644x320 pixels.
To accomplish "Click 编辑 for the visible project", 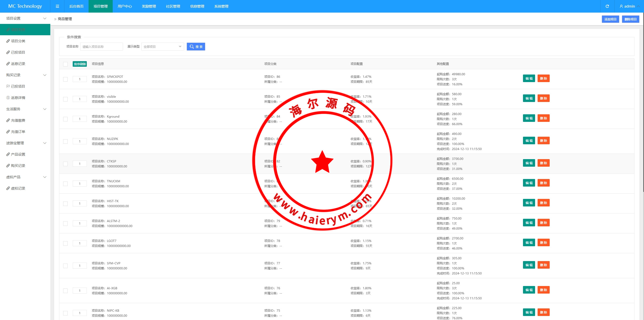I will pyautogui.click(x=529, y=98).
